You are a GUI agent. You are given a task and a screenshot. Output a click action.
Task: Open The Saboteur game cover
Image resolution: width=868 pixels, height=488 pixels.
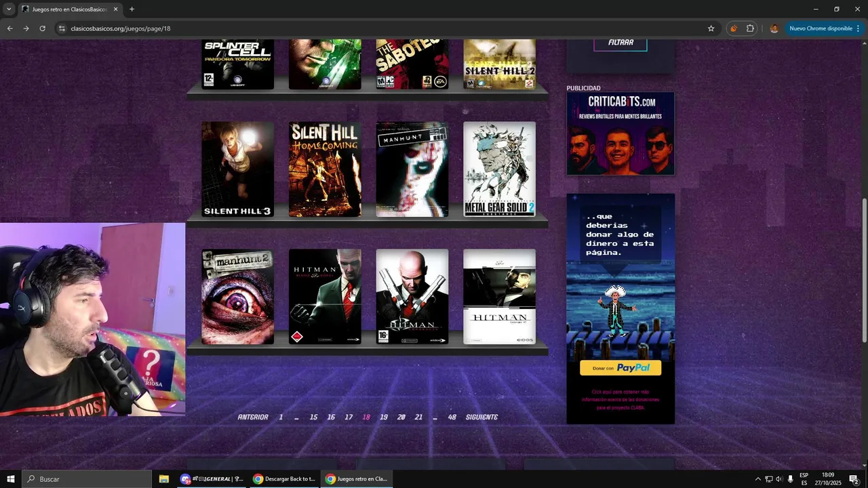point(412,64)
